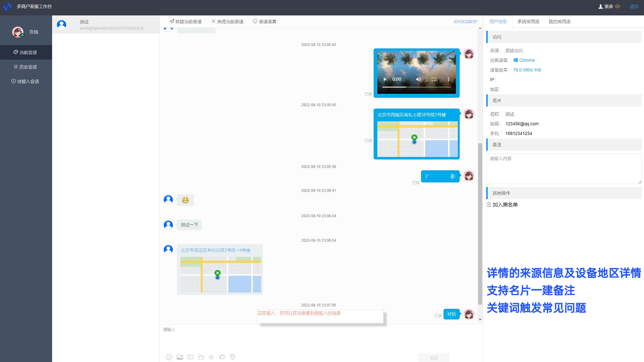
Task: Click the sound notification icon beside 奥森
Action: (x=618, y=6)
